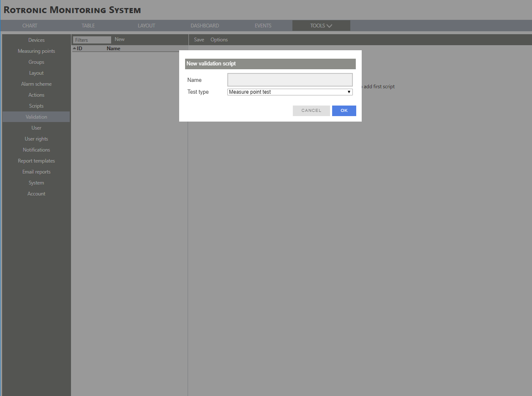Open the Test type dropdown

pyautogui.click(x=290, y=92)
